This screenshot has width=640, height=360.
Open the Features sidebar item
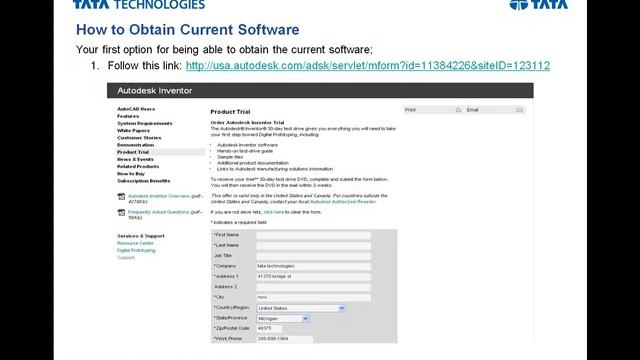click(x=128, y=116)
